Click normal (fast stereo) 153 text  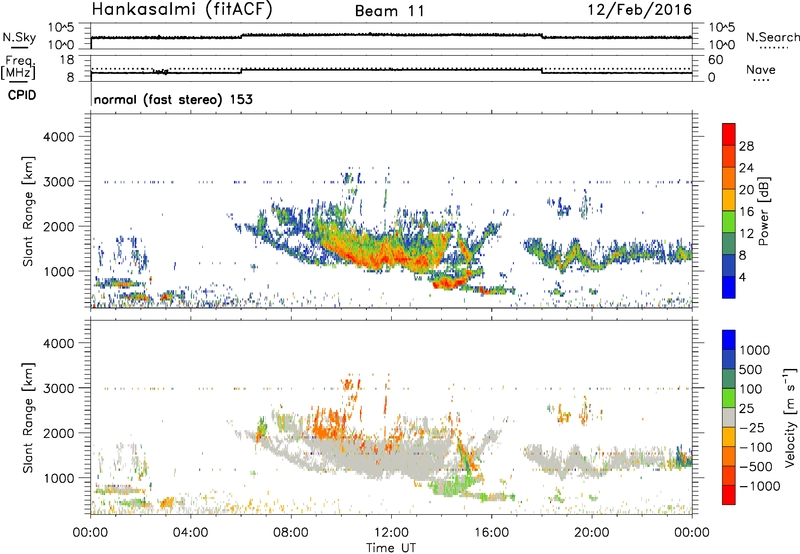click(173, 99)
